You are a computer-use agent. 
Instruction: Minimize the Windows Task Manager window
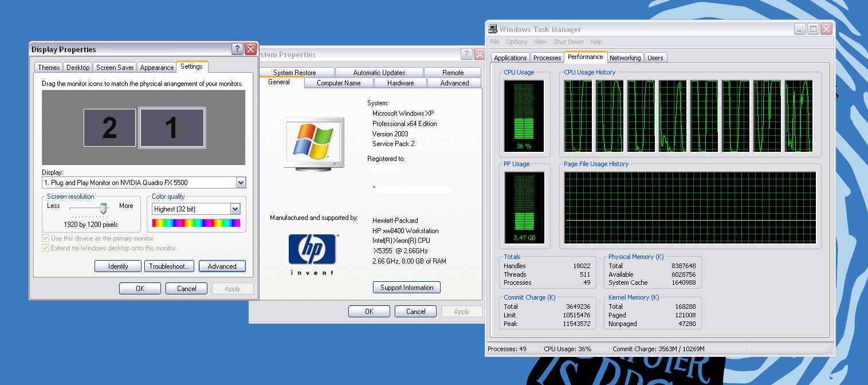800,29
